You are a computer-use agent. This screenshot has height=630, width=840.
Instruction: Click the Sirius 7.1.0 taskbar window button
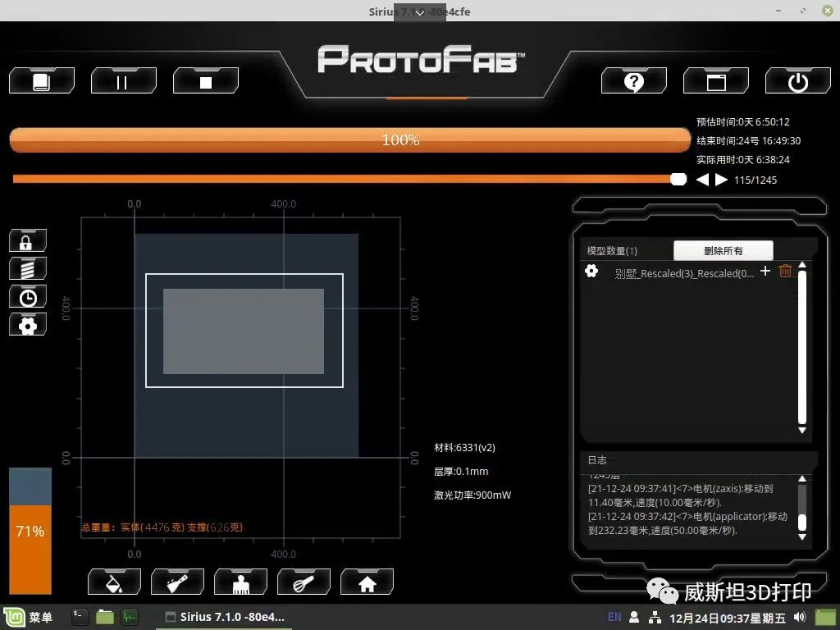[225, 617]
